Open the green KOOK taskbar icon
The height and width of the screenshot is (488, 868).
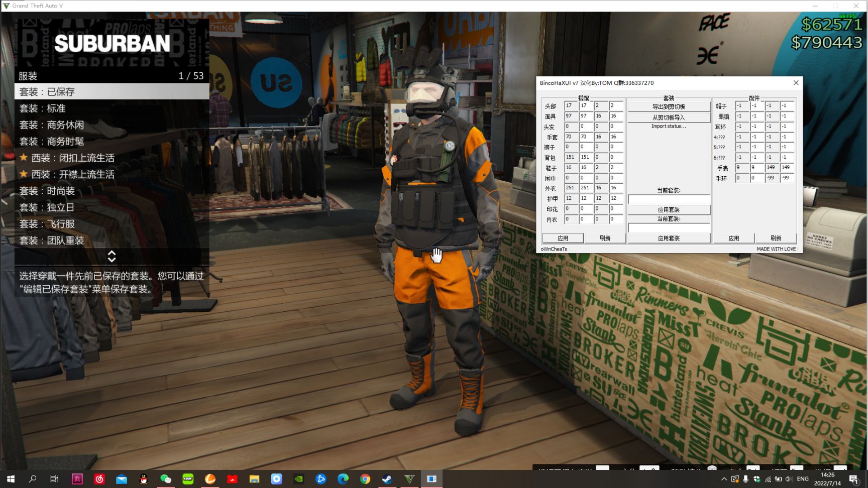[x=188, y=479]
